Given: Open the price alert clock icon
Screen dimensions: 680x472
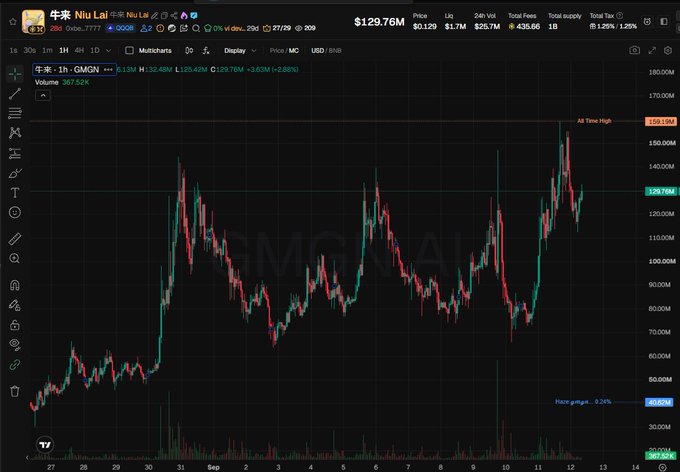Looking at the screenshot, I should pyautogui.click(x=647, y=22).
